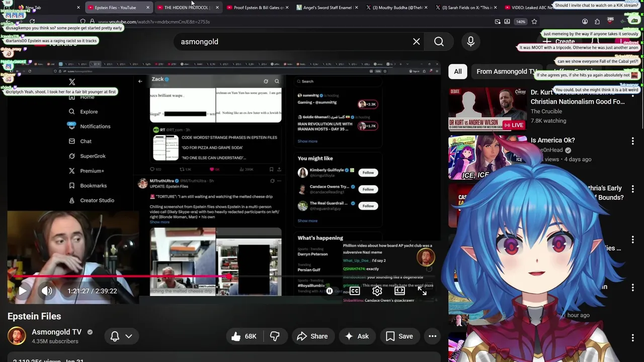This screenshot has width=644, height=362.
Task: Reload the page with the refresh icon
Action: [x=32, y=22]
